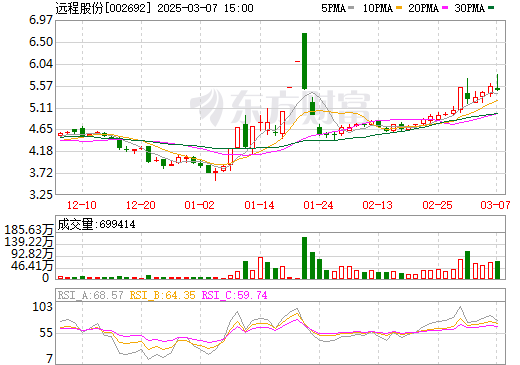520x365 pixels.
Task: Click the 01-24 date axis label
Action: tap(318, 205)
